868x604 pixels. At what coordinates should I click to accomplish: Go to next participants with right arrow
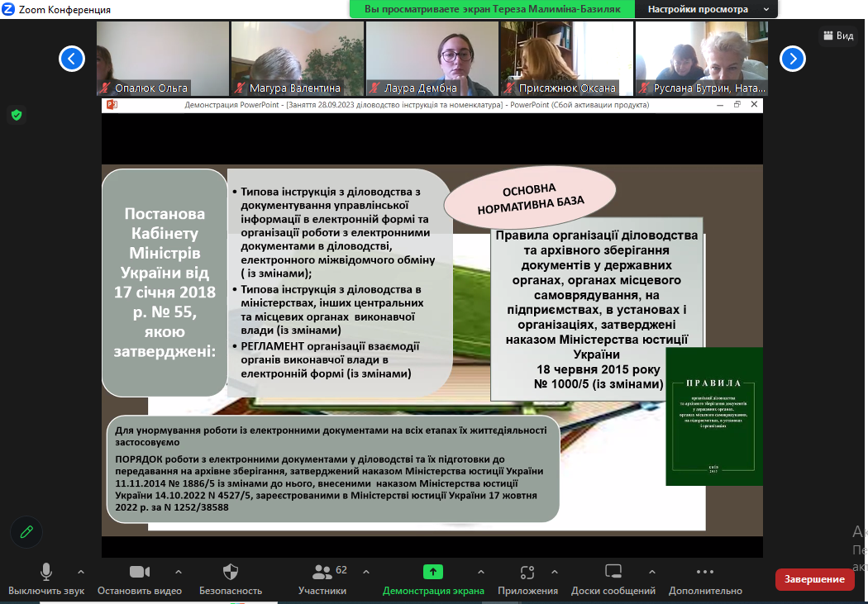point(793,59)
